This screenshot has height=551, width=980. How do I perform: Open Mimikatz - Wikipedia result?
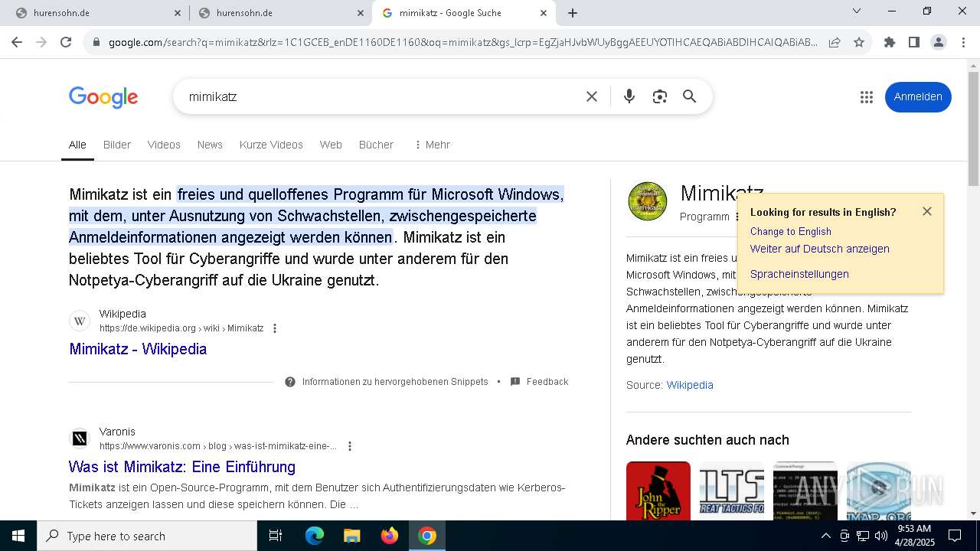click(138, 349)
